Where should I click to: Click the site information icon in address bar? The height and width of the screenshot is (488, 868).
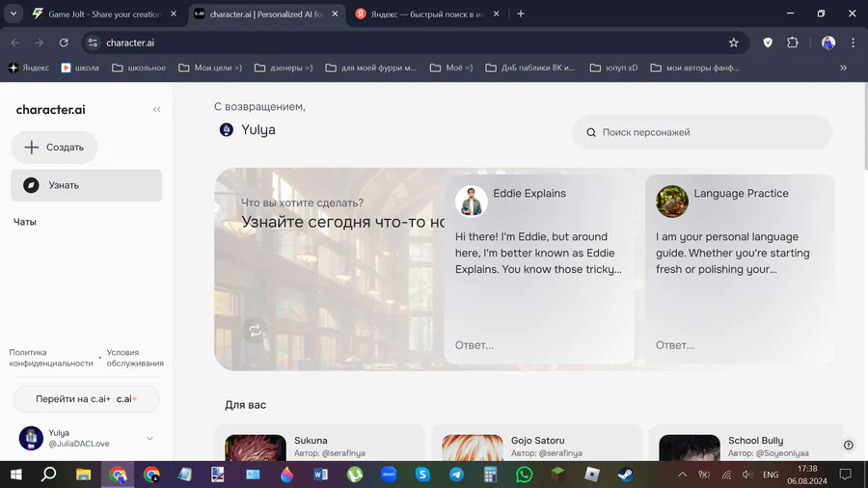[x=93, y=42]
